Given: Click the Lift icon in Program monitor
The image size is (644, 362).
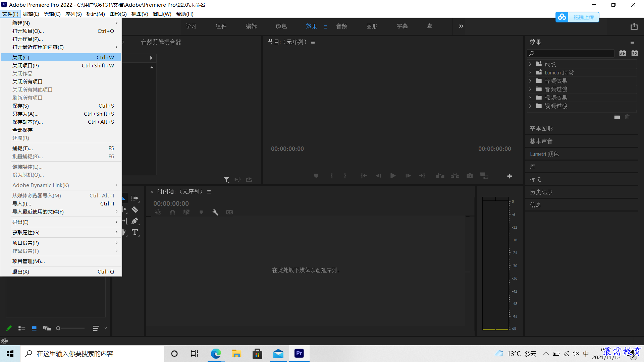Looking at the screenshot, I should click(440, 176).
